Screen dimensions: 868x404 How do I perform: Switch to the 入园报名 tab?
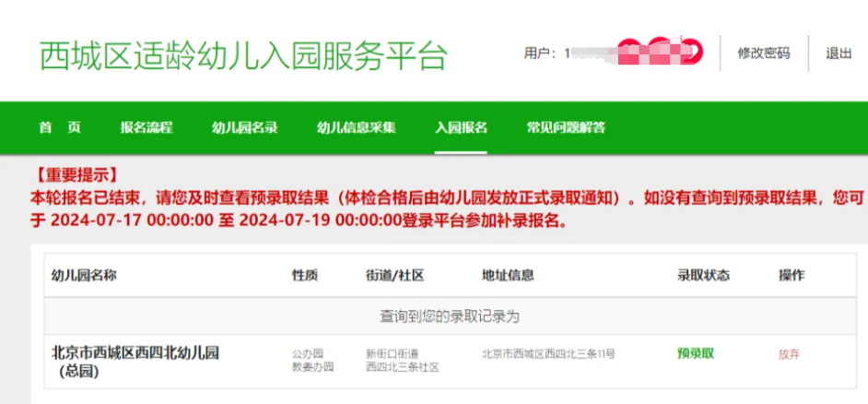click(461, 127)
